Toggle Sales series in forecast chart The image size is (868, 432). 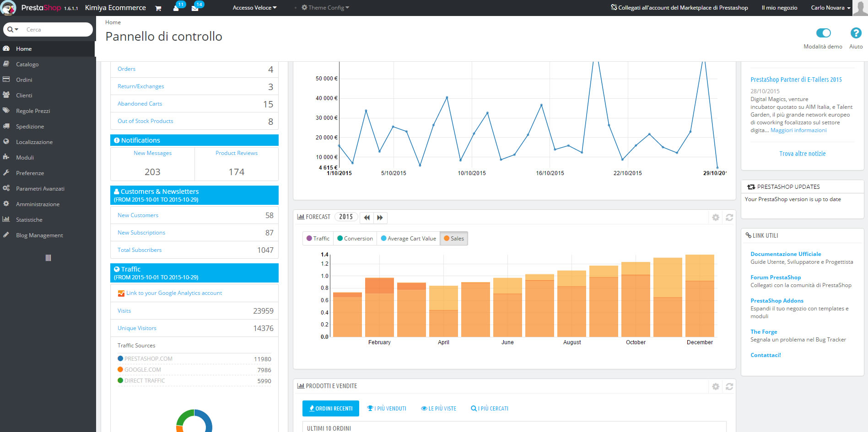[454, 239]
